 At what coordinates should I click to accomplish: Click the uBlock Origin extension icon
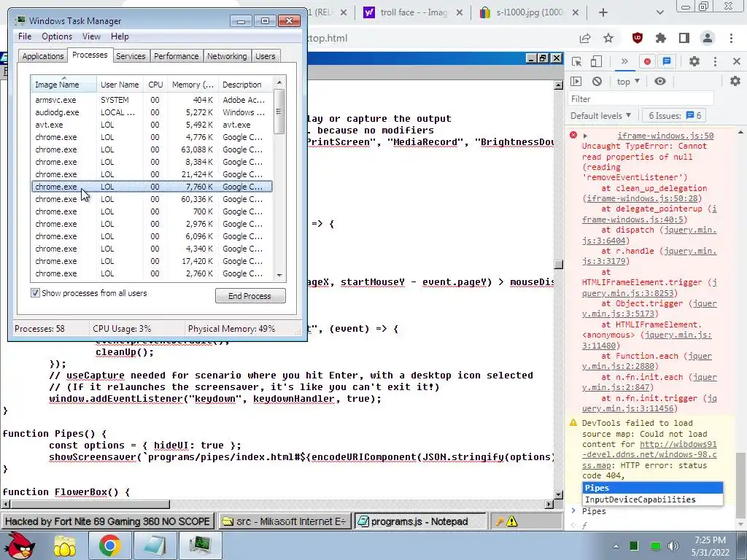click(x=637, y=38)
